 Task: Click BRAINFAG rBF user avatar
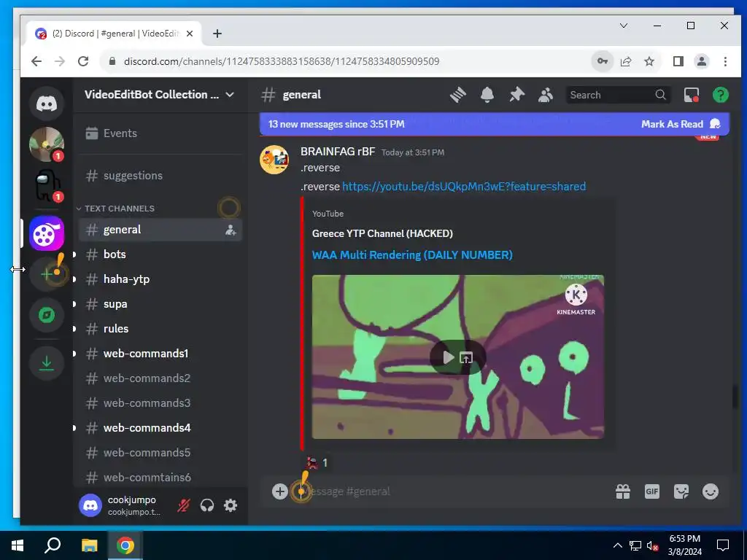[x=274, y=160]
